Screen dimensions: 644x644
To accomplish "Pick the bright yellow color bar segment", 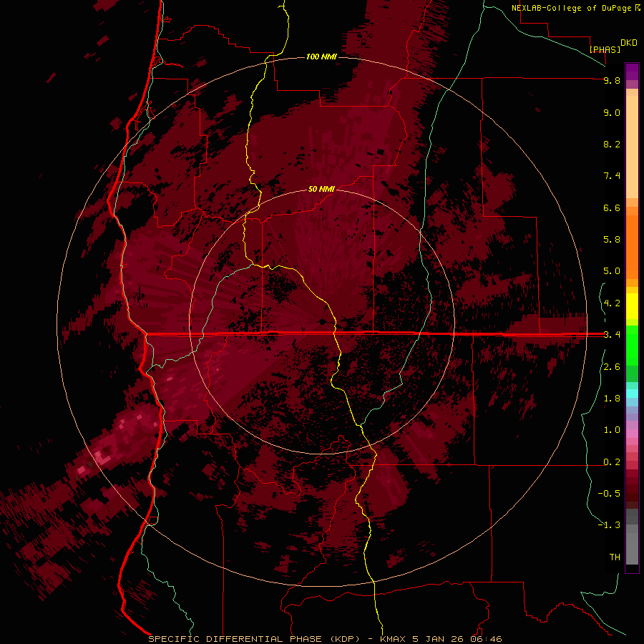I will coord(632,306).
